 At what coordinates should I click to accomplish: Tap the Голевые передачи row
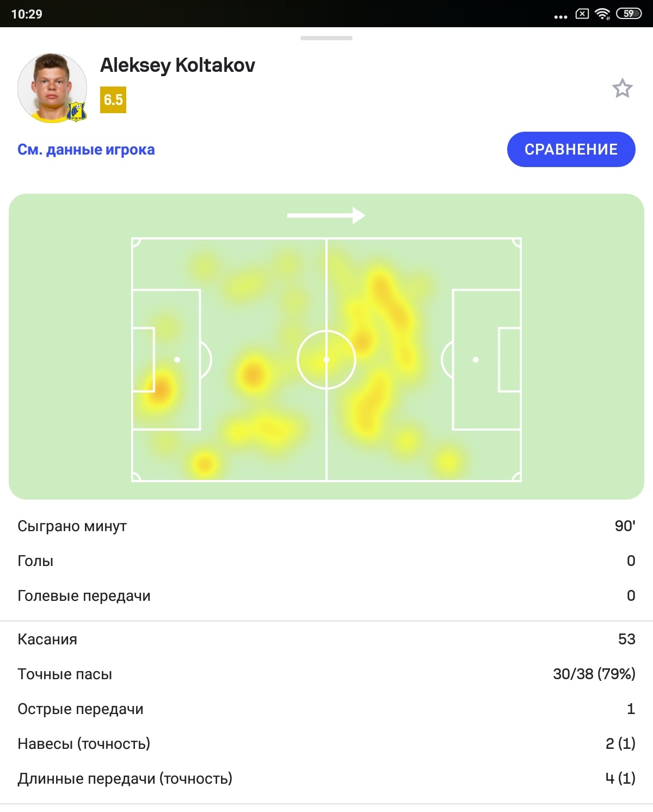(x=326, y=595)
